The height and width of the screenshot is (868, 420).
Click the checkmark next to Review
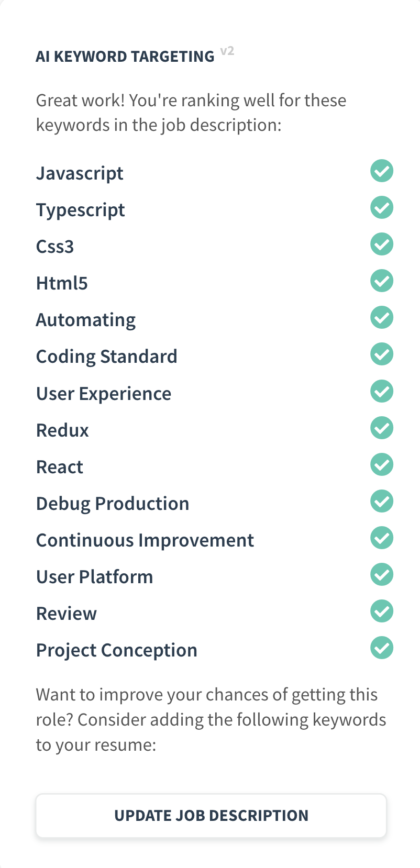click(x=382, y=611)
